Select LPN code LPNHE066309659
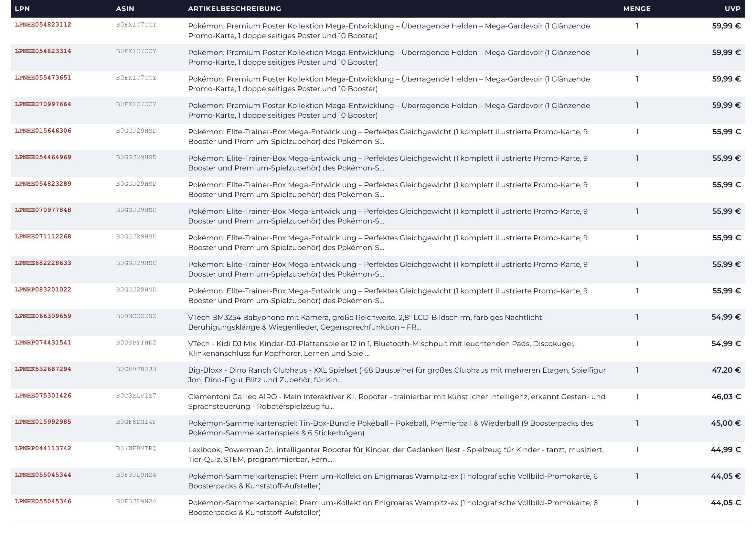This screenshot has width=756, height=535. (43, 316)
